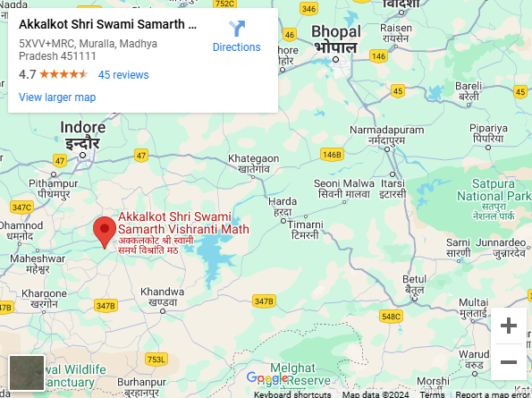The height and width of the screenshot is (398, 532).
Task: Click the Directions arrow icon
Action: point(237,28)
